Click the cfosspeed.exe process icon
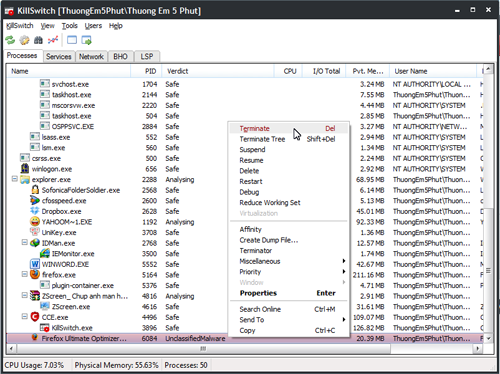 (35, 201)
